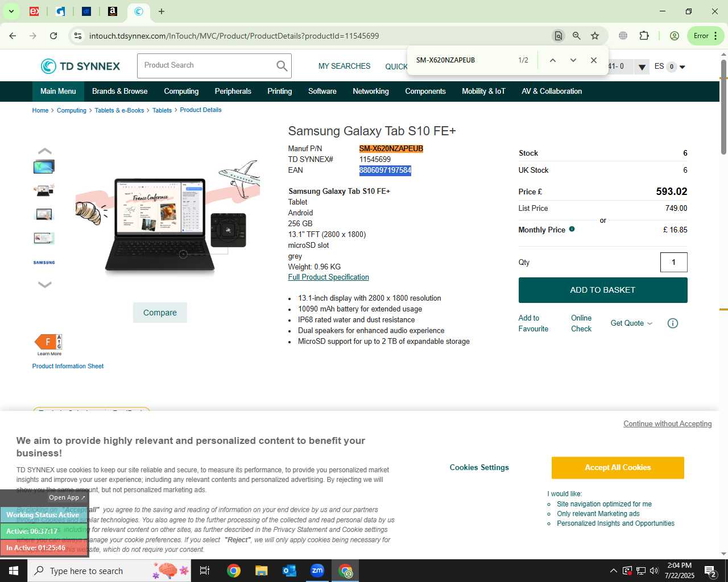The width and height of the screenshot is (728, 582).
Task: Select the Samsung logo thumbnail
Action: click(x=44, y=263)
